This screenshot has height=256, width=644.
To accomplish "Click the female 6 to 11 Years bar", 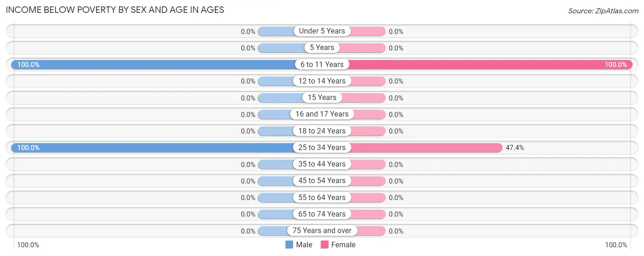I will [x=490, y=65].
